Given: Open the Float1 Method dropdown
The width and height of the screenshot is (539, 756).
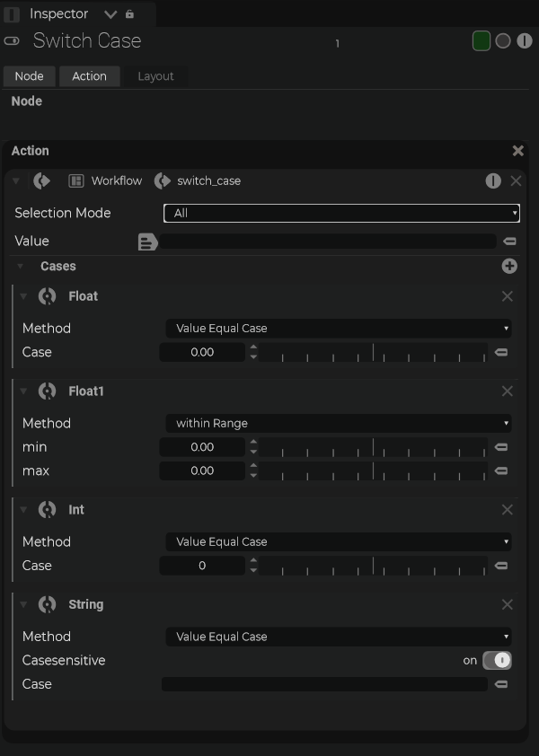Looking at the screenshot, I should click(x=339, y=424).
